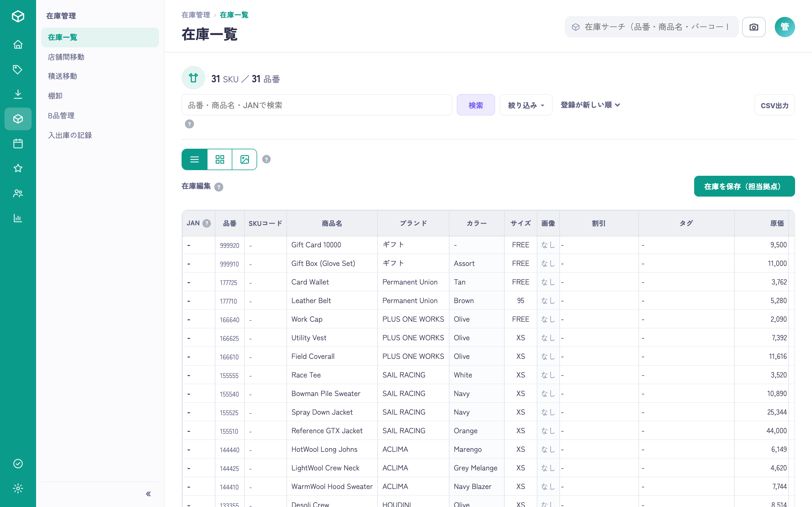This screenshot has height=507, width=812.
Task: Open the customers people icon
Action: pos(18,193)
